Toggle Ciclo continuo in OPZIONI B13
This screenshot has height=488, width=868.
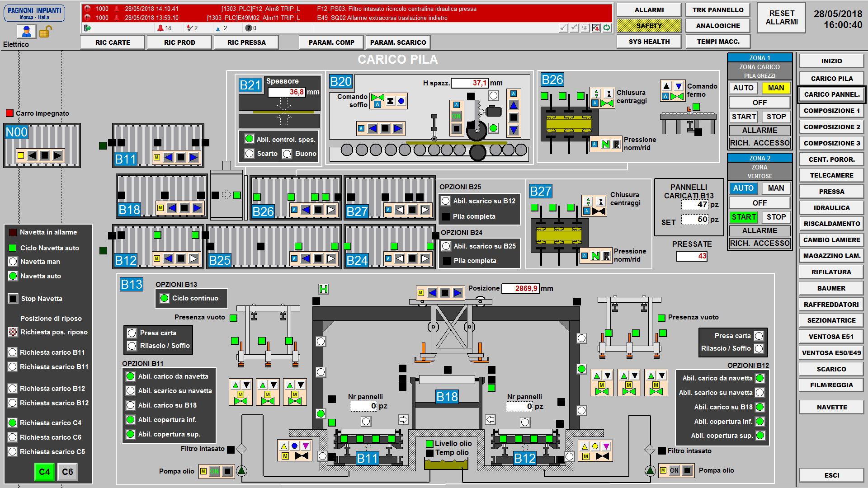point(165,298)
